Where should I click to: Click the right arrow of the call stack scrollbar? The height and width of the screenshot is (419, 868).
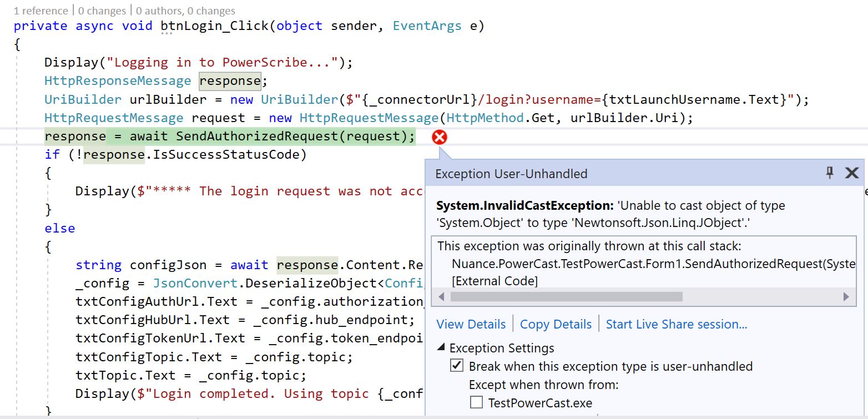coord(848,297)
